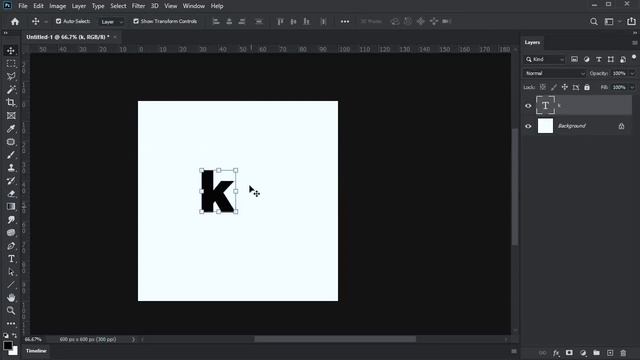The width and height of the screenshot is (640, 360).
Task: Toggle lock image pixels
Action: pos(553,87)
